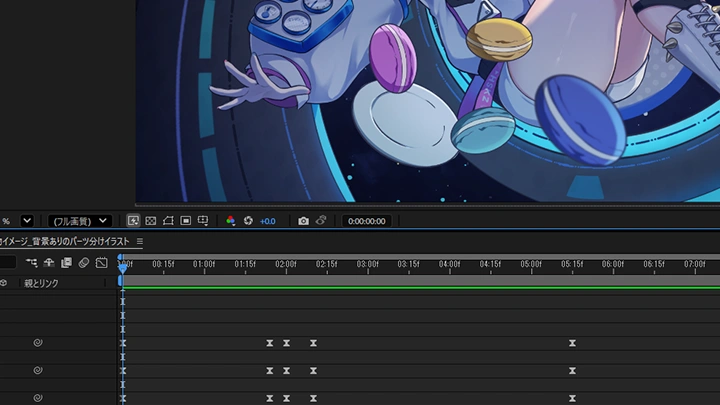Open the resolution dropdown showing フル画質
Image resolution: width=720 pixels, height=405 pixels.
(x=80, y=221)
